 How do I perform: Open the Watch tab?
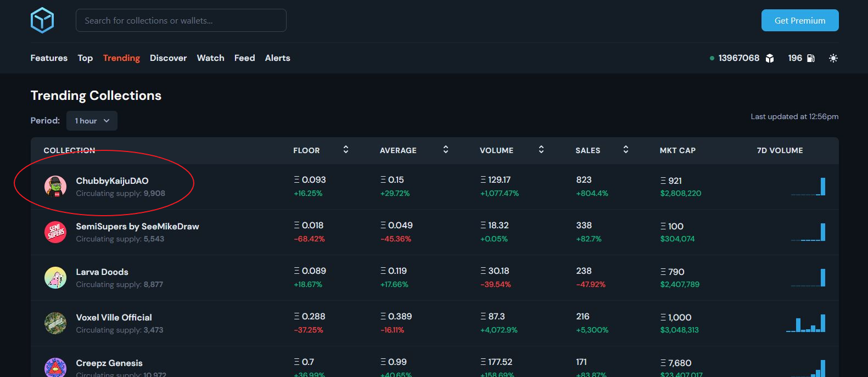[210, 58]
